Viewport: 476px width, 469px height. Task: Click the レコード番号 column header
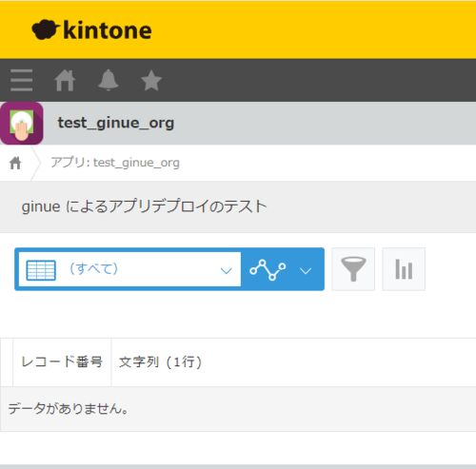tap(62, 362)
